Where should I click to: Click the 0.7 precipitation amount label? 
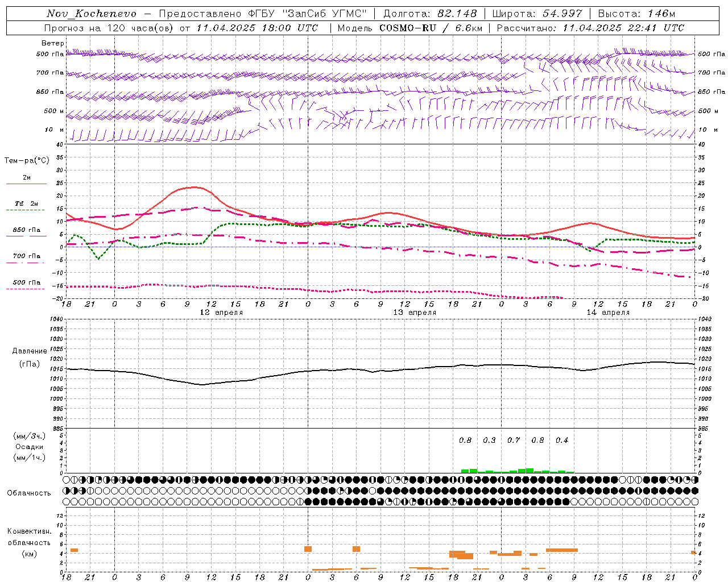(514, 440)
